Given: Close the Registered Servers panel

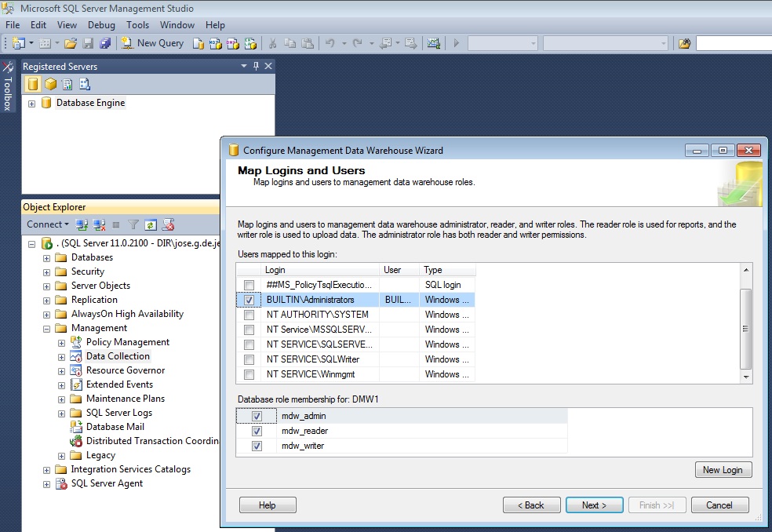Looking at the screenshot, I should coord(268,66).
